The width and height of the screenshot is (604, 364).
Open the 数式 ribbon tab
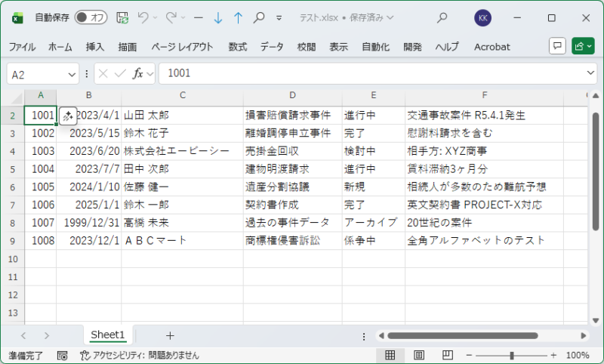point(238,47)
